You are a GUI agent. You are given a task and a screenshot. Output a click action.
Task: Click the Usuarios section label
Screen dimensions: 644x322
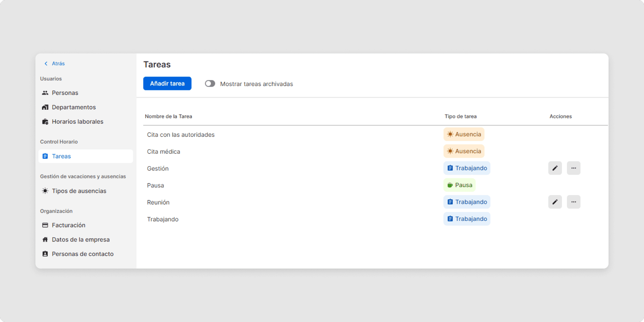(51, 78)
